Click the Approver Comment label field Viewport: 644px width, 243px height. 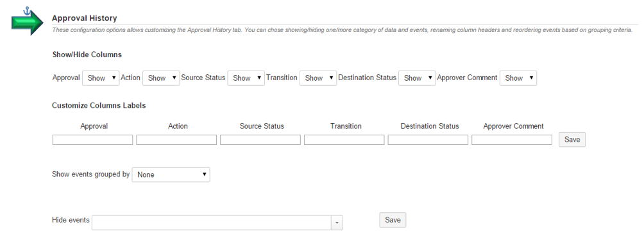[512, 140]
